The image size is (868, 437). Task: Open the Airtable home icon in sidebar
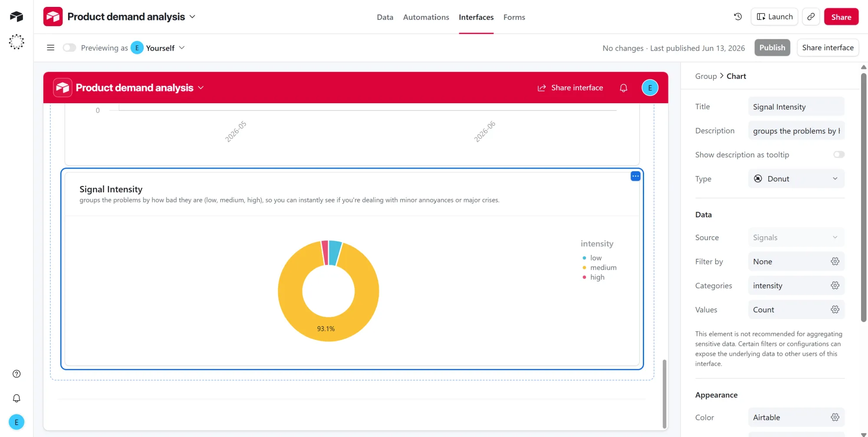[x=16, y=16]
